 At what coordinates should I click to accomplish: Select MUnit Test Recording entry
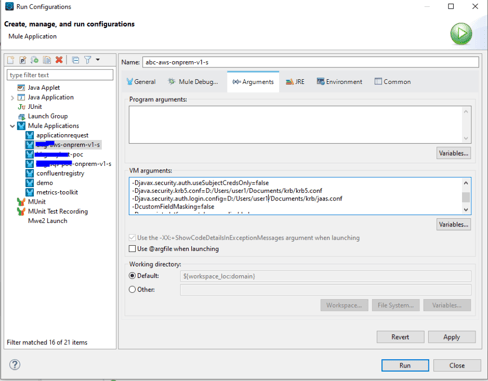pyautogui.click(x=58, y=211)
